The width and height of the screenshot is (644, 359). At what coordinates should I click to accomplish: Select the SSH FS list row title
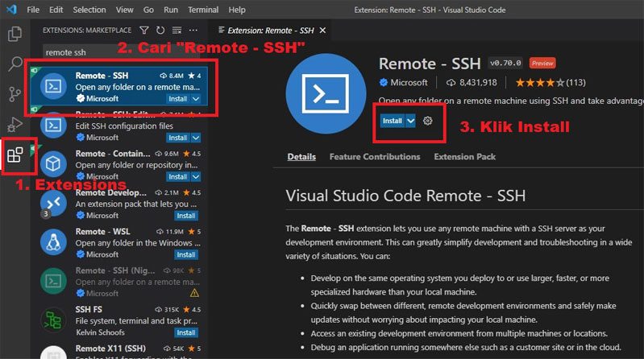pos(89,309)
